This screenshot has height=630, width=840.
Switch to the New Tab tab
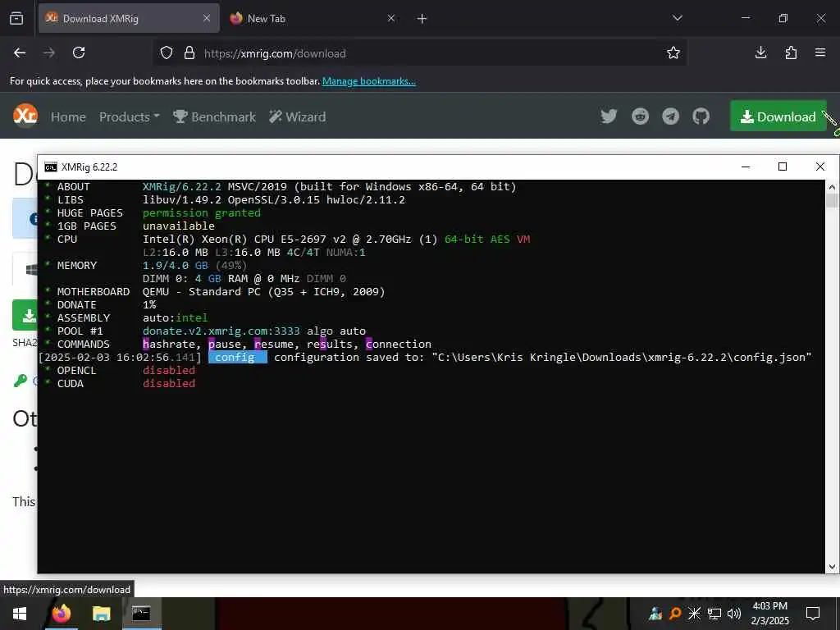coord(314,18)
